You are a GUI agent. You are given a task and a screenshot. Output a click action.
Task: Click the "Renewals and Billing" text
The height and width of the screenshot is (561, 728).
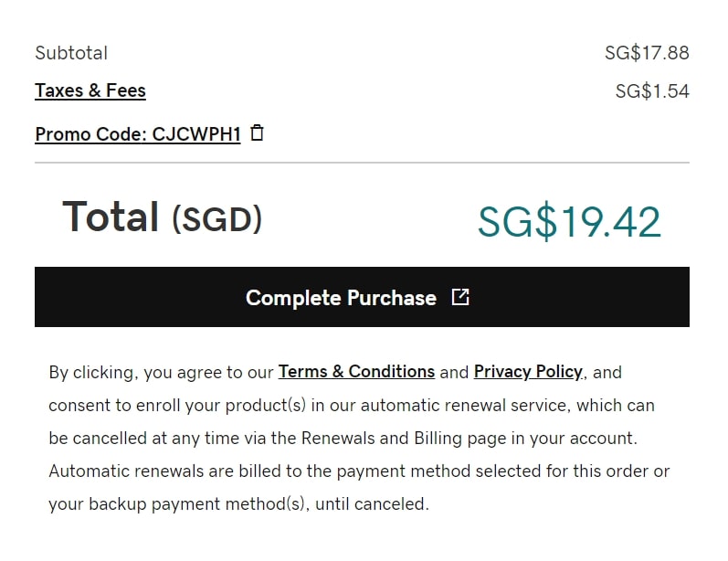click(381, 438)
